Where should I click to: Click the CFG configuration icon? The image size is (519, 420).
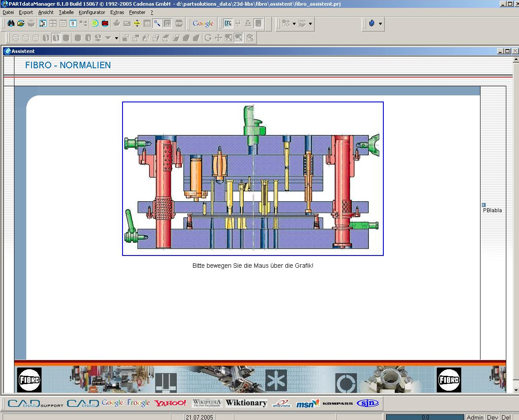228,24
